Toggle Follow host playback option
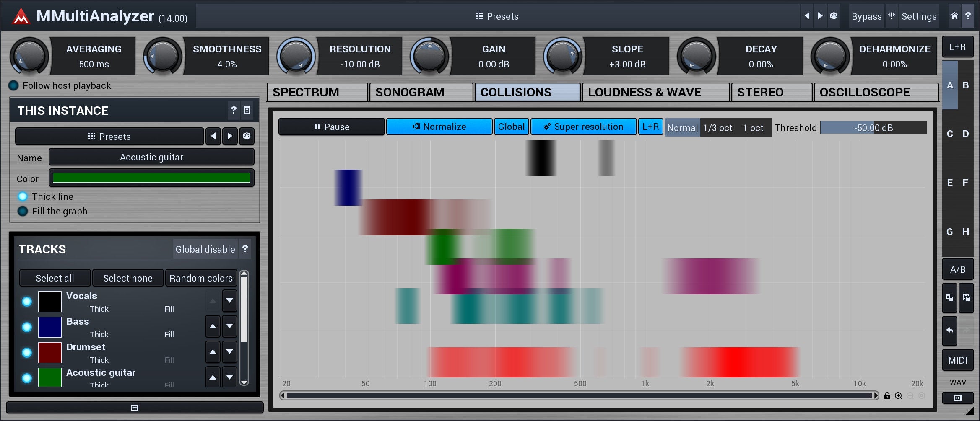This screenshot has width=980, height=421. [13, 85]
